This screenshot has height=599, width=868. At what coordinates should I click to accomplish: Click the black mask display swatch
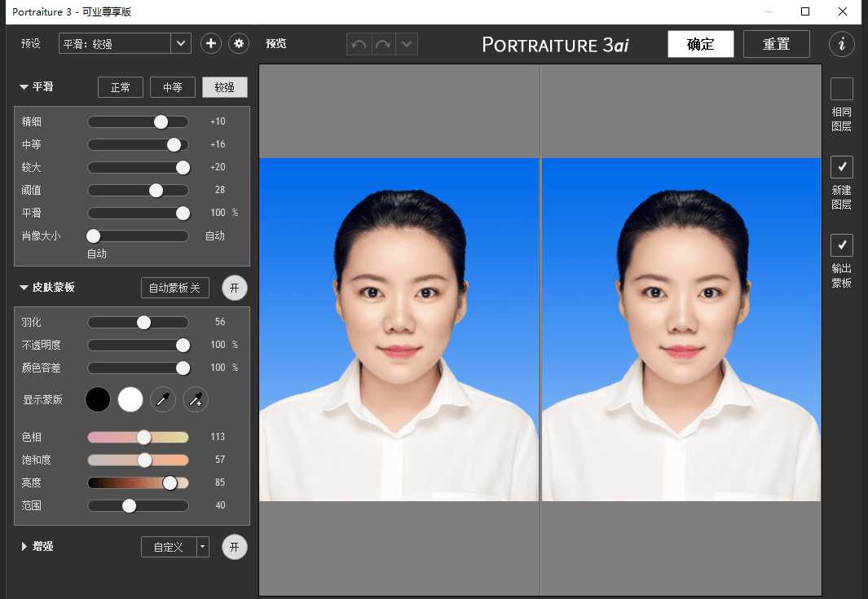coord(98,399)
